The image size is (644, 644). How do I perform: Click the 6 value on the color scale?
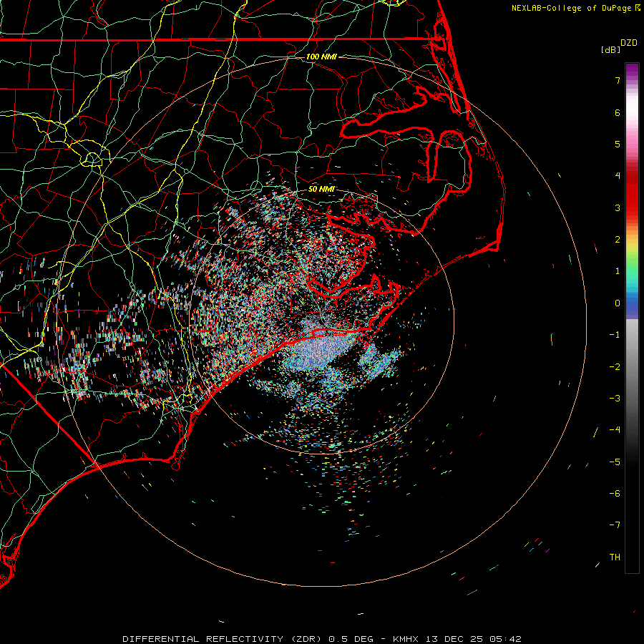click(618, 113)
